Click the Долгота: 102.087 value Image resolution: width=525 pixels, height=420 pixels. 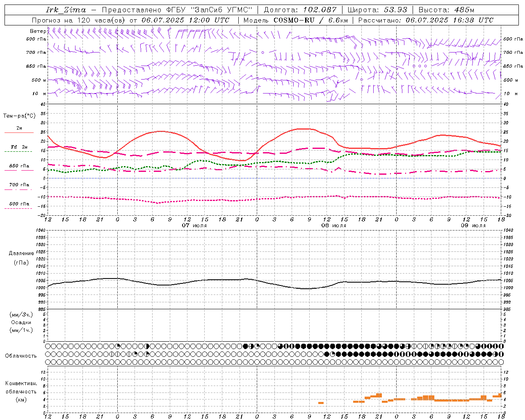click(300, 10)
